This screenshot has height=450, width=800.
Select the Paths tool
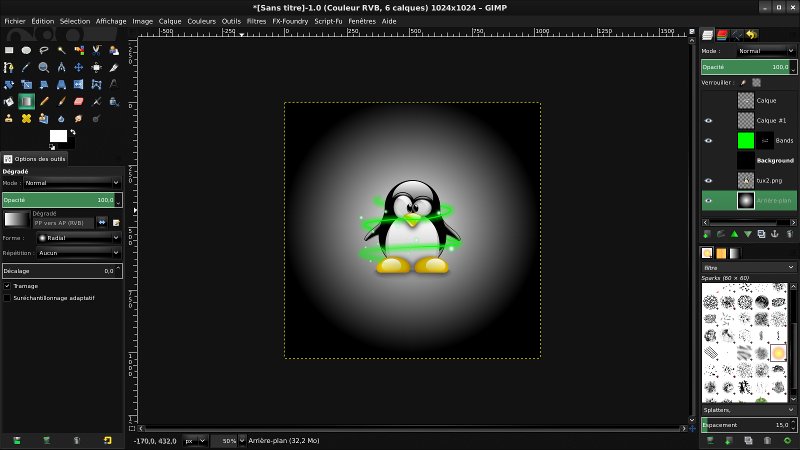[9, 67]
